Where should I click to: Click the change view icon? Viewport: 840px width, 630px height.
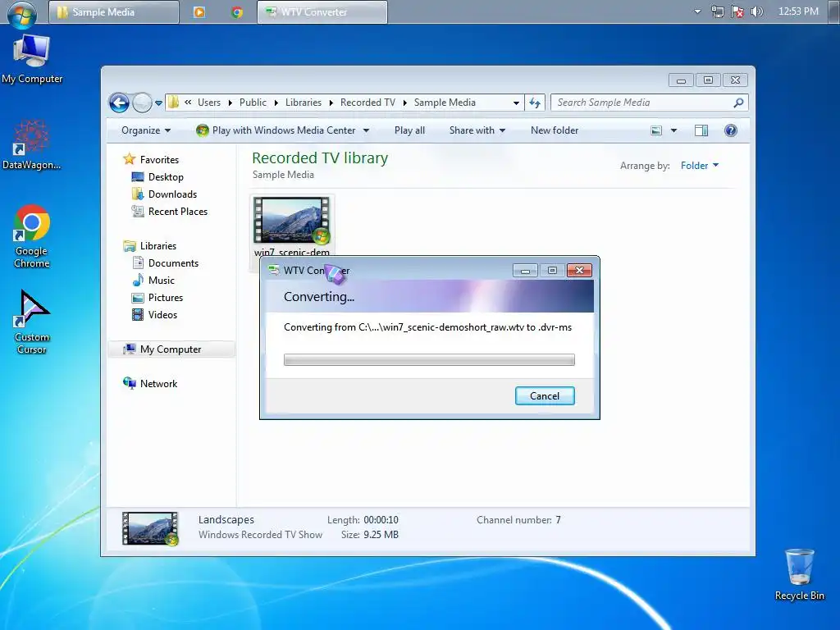(656, 130)
